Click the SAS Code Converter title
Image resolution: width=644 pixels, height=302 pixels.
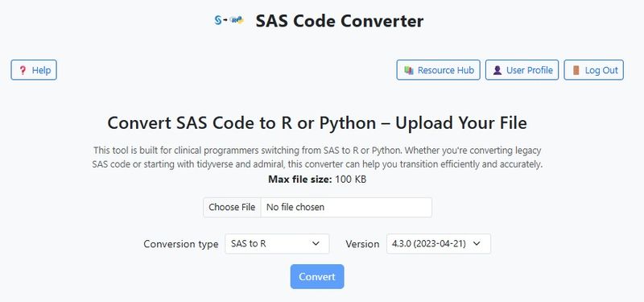(339, 21)
